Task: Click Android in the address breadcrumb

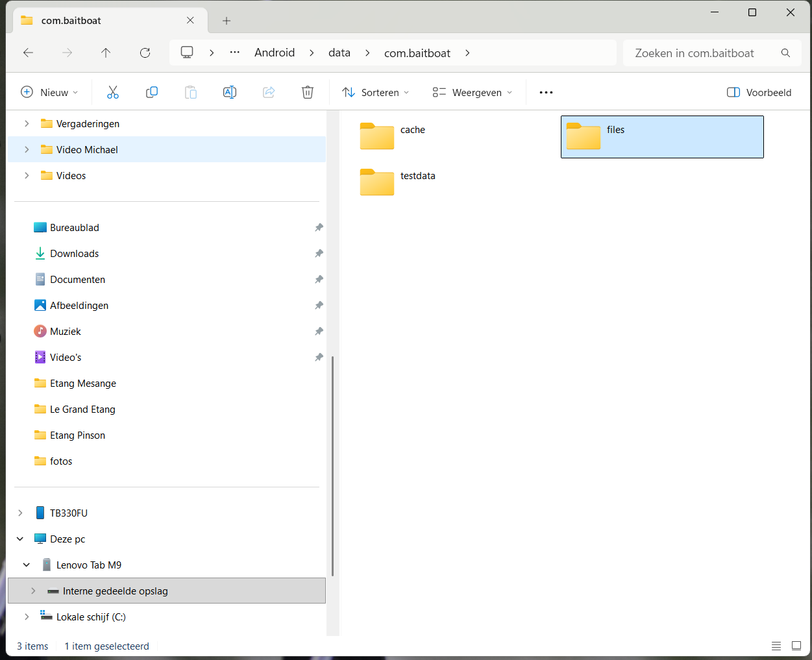Action: click(275, 53)
